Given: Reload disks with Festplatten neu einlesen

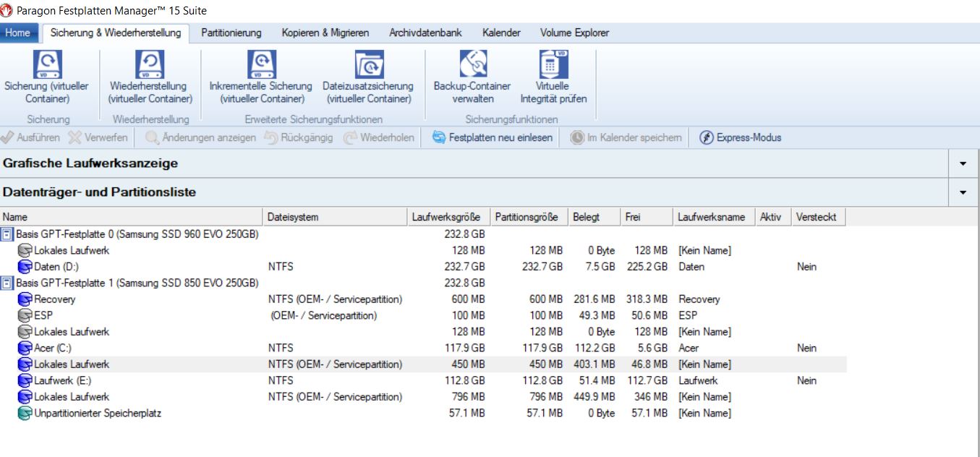Looking at the screenshot, I should (x=493, y=137).
